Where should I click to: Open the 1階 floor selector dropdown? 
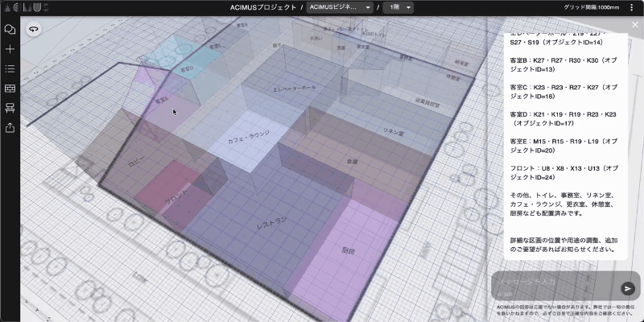click(398, 7)
